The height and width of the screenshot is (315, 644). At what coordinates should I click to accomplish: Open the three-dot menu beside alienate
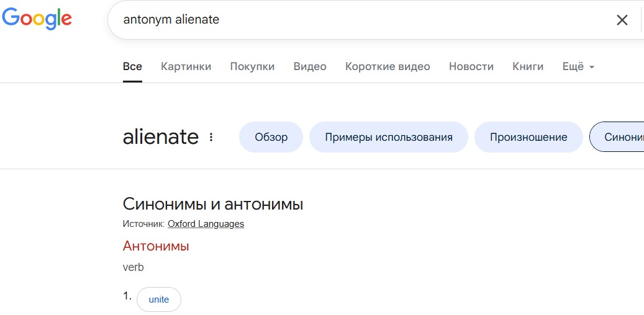click(x=211, y=137)
